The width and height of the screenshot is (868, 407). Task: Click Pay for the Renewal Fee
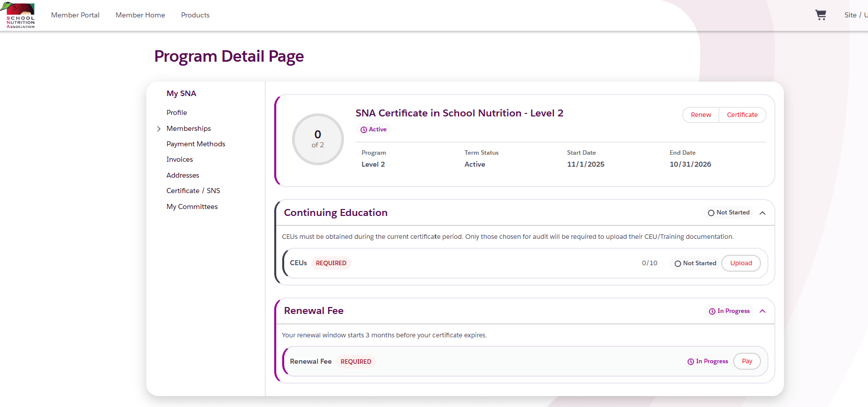click(747, 361)
